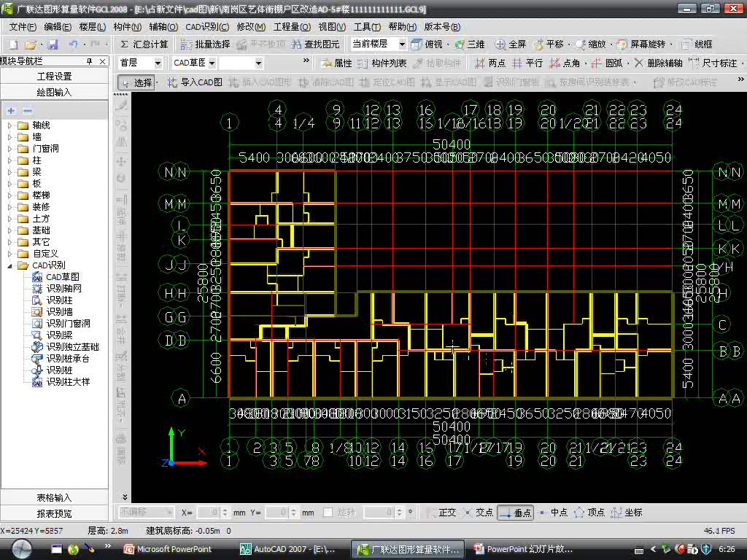
Task: Click the 导入CAD图 (import CAD) icon
Action: [173, 82]
